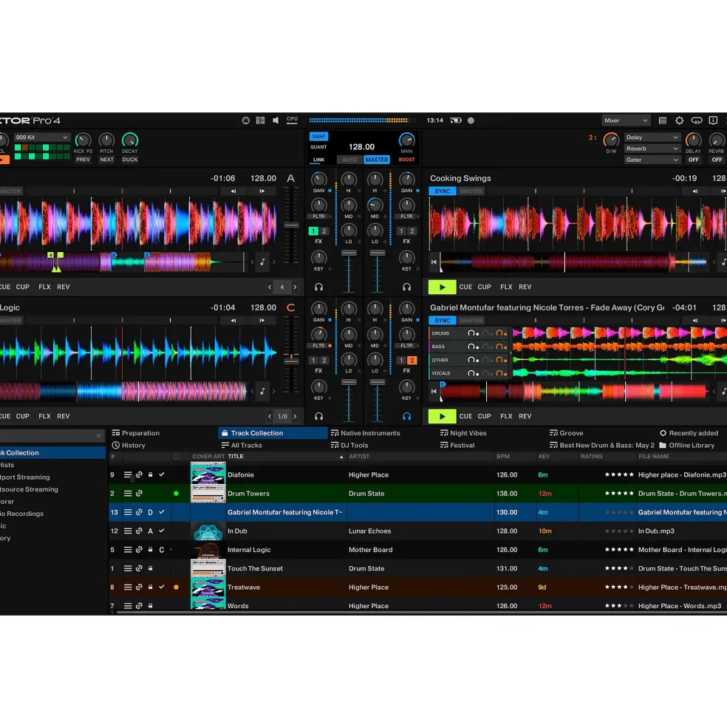Click tempo bend down arrow on deck C
The width and height of the screenshot is (727, 728).
coord(233,320)
